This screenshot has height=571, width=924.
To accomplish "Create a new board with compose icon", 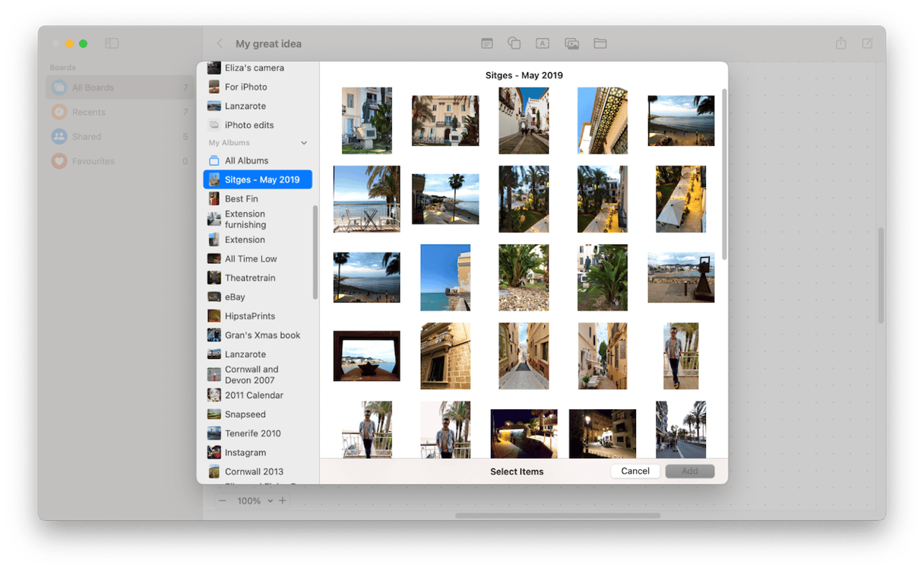I will (867, 44).
